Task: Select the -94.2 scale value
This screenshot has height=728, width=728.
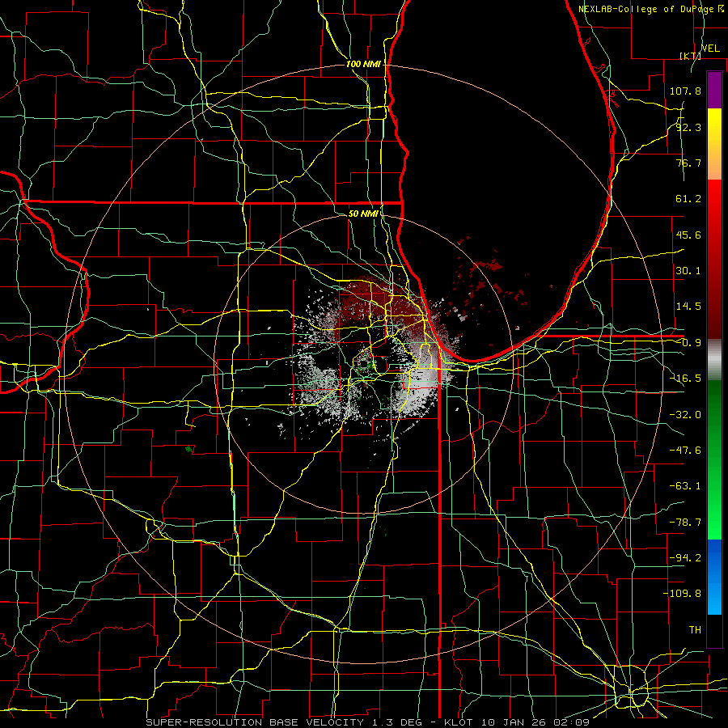Action: point(685,558)
